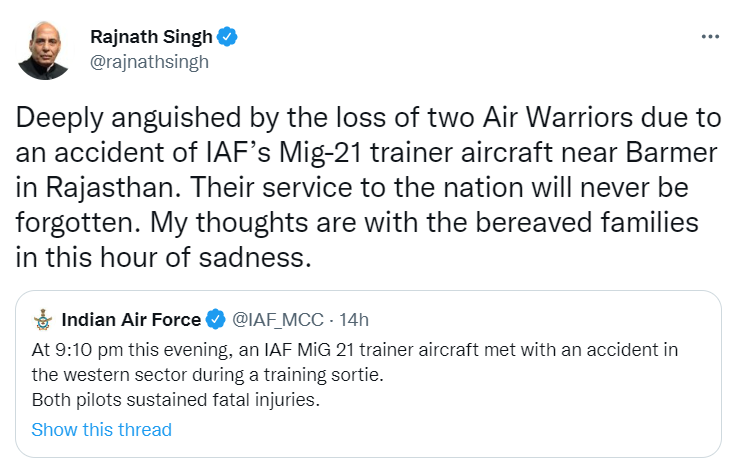This screenshot has width=740, height=467.
Task: Click the verified badge beside Indian Air Force
Action: 215,321
